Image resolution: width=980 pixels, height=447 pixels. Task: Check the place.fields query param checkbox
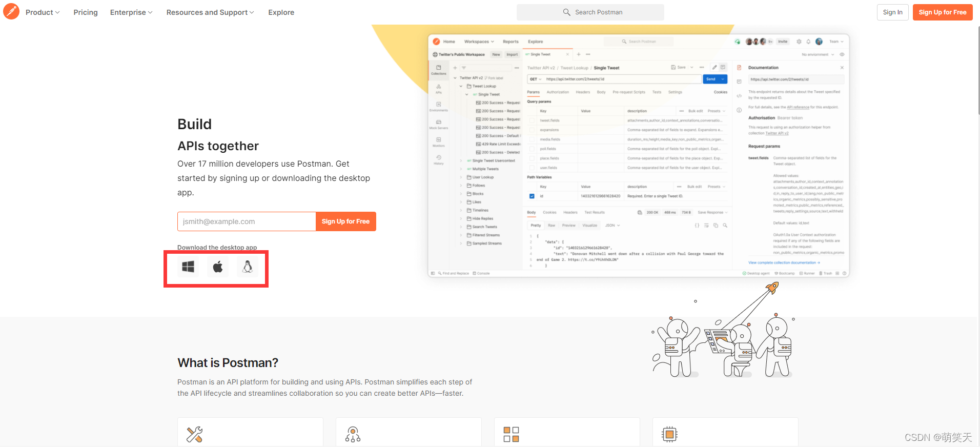coord(532,158)
